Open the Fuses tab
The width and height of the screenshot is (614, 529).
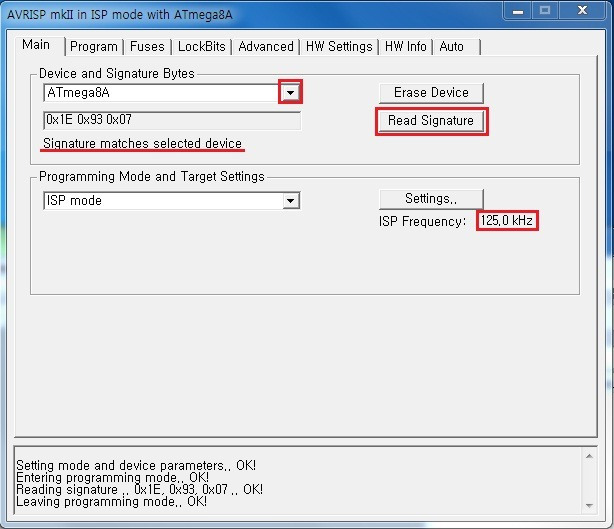(147, 47)
